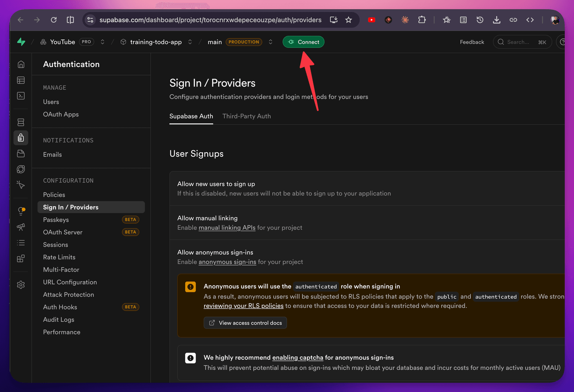Open the Advisors lightbulb icon
This screenshot has width=574, height=392.
point(21,211)
